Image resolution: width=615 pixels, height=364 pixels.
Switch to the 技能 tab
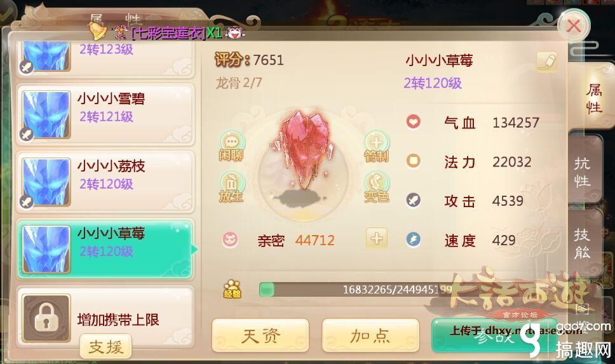[583, 243]
